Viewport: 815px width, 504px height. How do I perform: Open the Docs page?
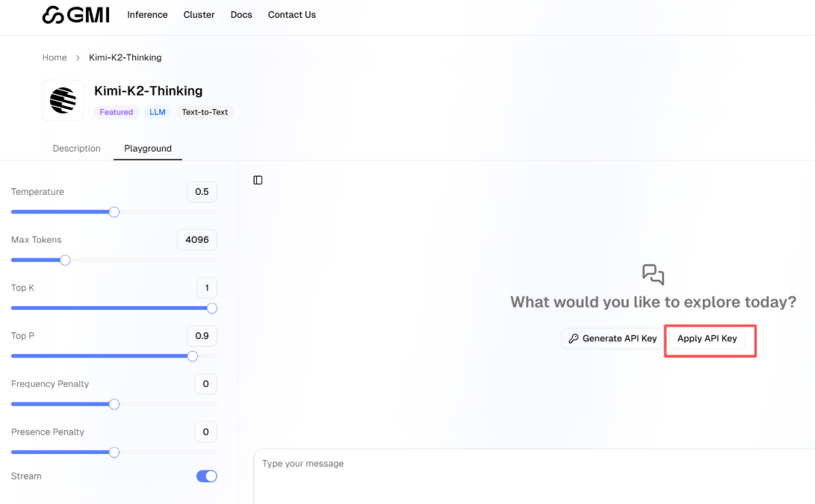pos(241,14)
